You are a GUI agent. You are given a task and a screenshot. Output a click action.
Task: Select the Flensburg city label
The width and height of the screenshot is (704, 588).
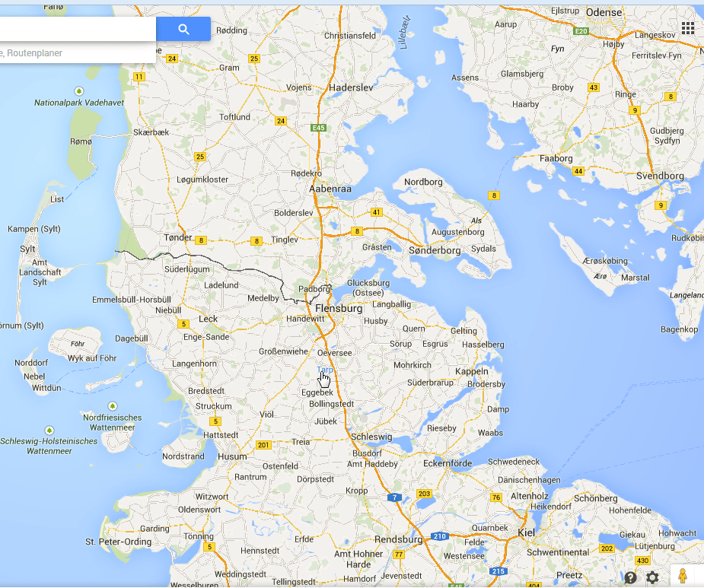[339, 308]
